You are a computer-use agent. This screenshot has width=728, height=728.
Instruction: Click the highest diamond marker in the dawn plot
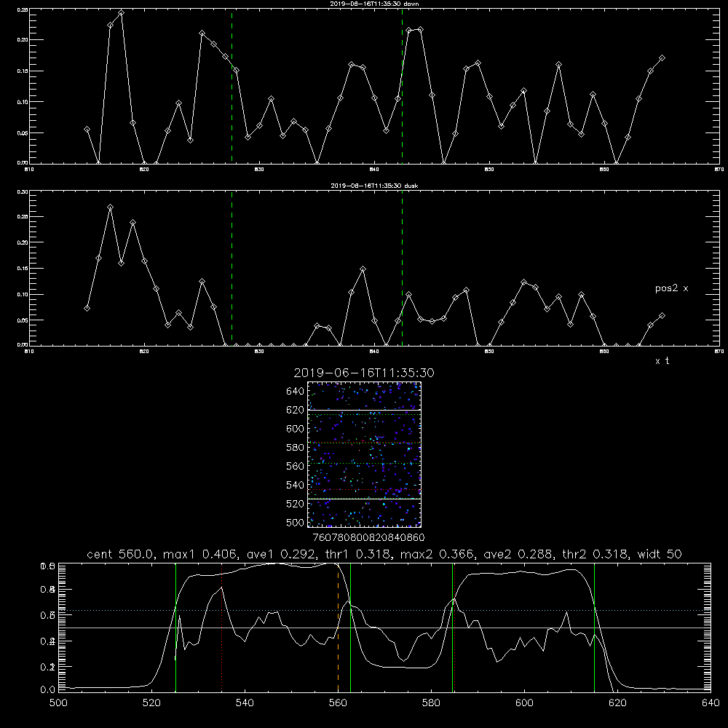(x=121, y=12)
